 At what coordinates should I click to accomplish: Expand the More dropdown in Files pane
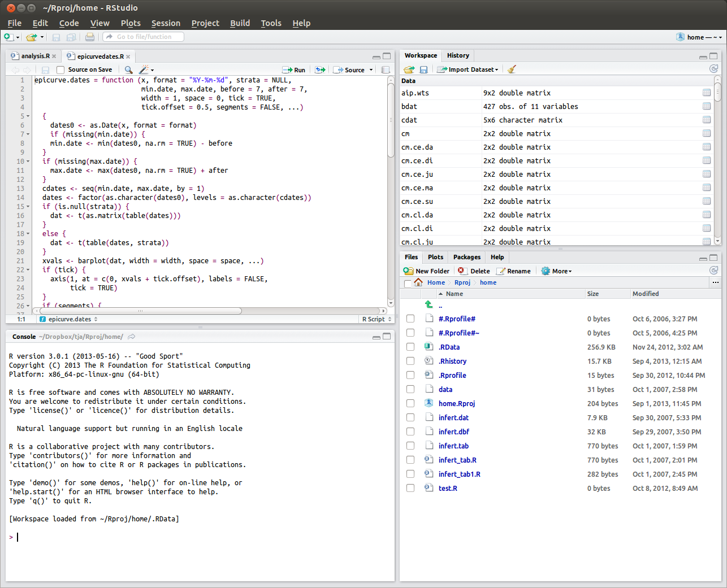pyautogui.click(x=557, y=271)
